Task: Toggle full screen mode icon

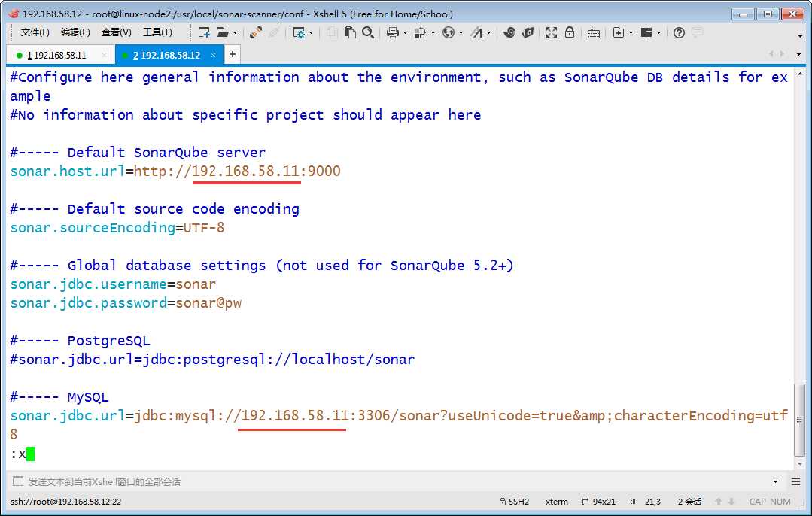Action: tap(552, 32)
